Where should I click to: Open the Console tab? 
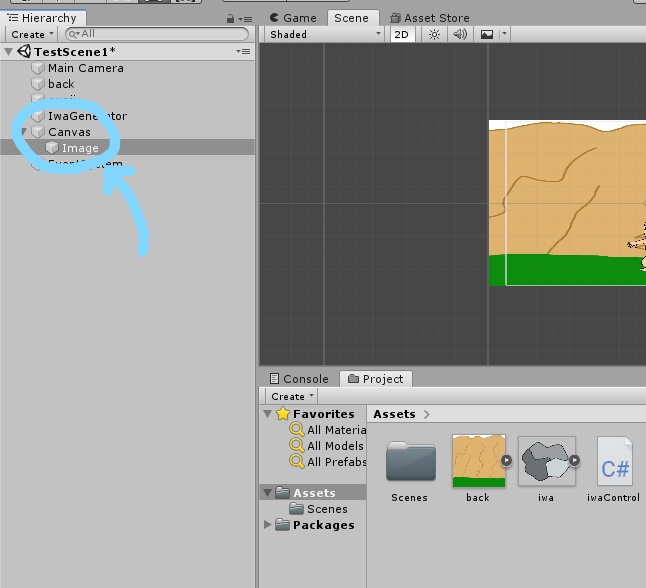pyautogui.click(x=299, y=379)
